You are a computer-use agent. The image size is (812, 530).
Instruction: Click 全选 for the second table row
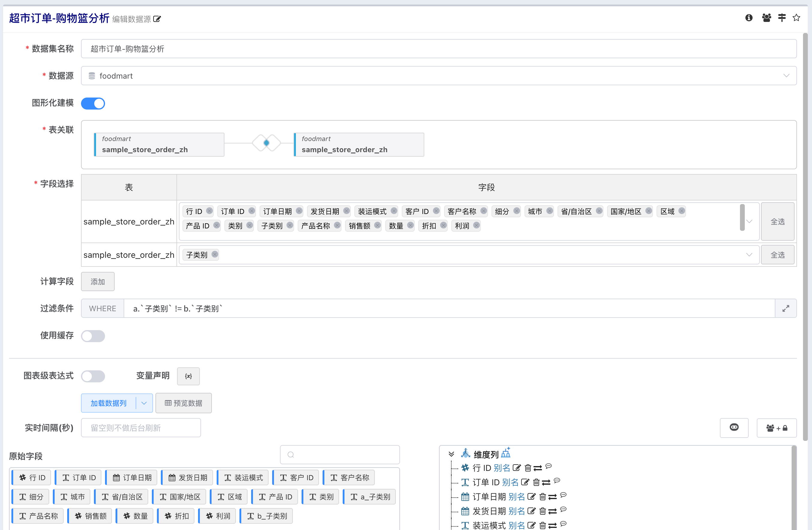pos(777,254)
